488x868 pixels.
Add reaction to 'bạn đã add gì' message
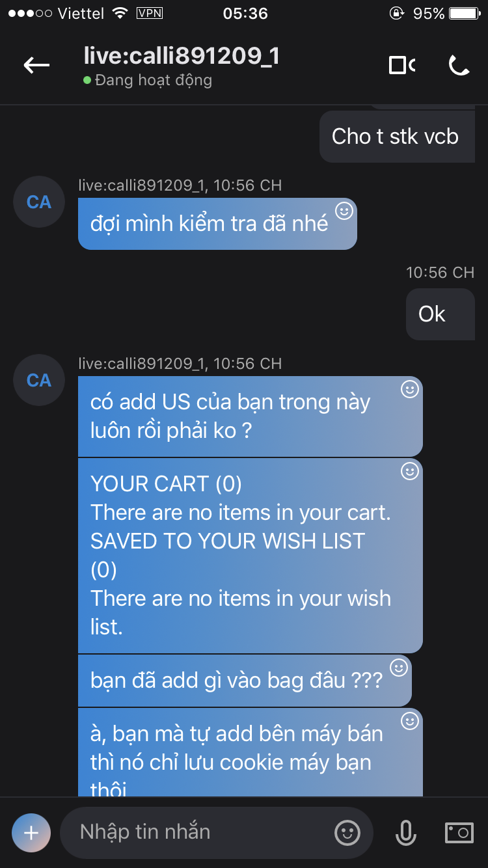pos(398,668)
